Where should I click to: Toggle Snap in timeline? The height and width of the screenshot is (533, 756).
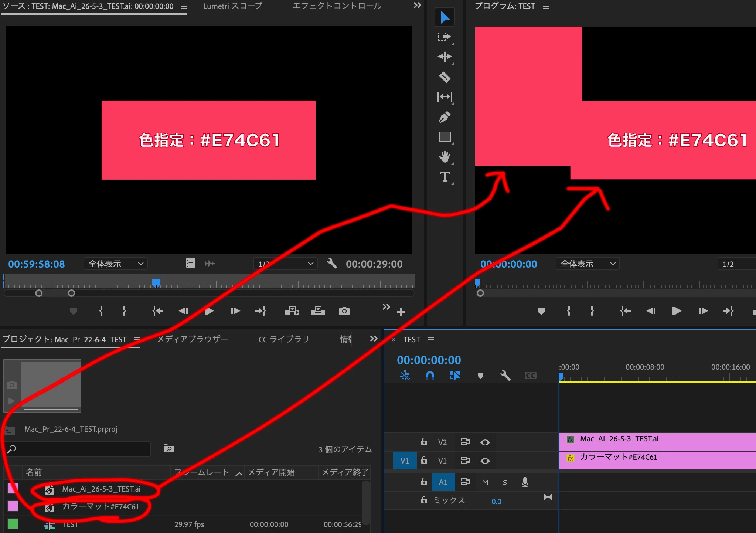[x=430, y=376]
